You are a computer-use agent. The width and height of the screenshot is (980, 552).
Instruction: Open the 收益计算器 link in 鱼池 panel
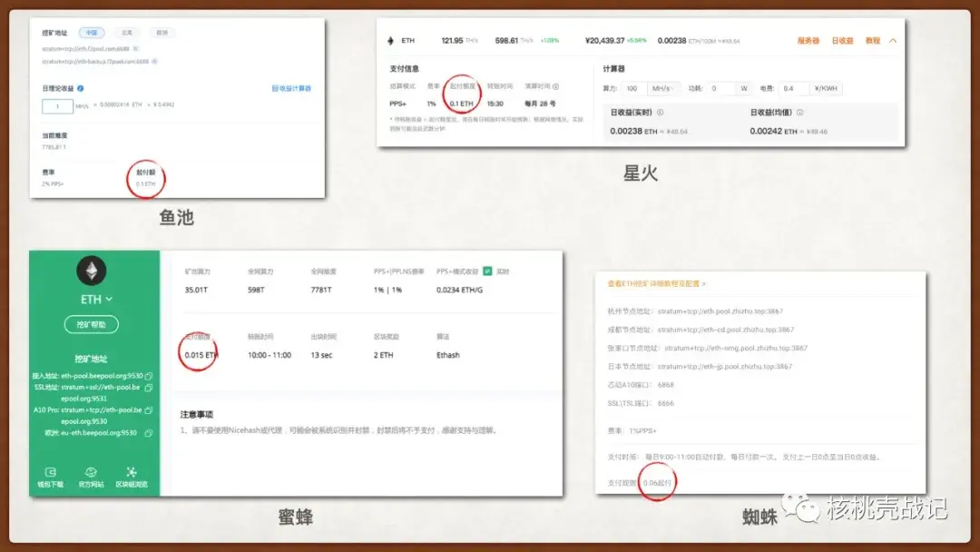291,88
